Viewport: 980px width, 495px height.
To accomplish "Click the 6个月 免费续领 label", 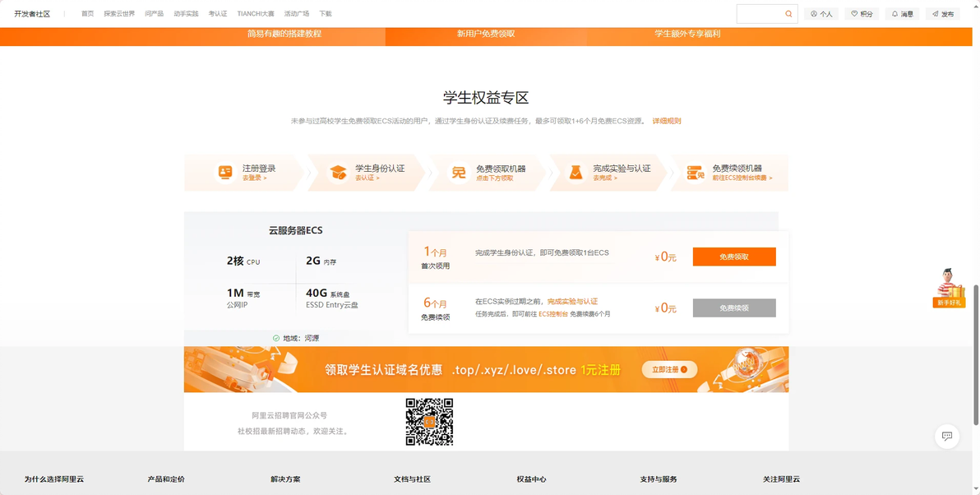I will [x=436, y=308].
